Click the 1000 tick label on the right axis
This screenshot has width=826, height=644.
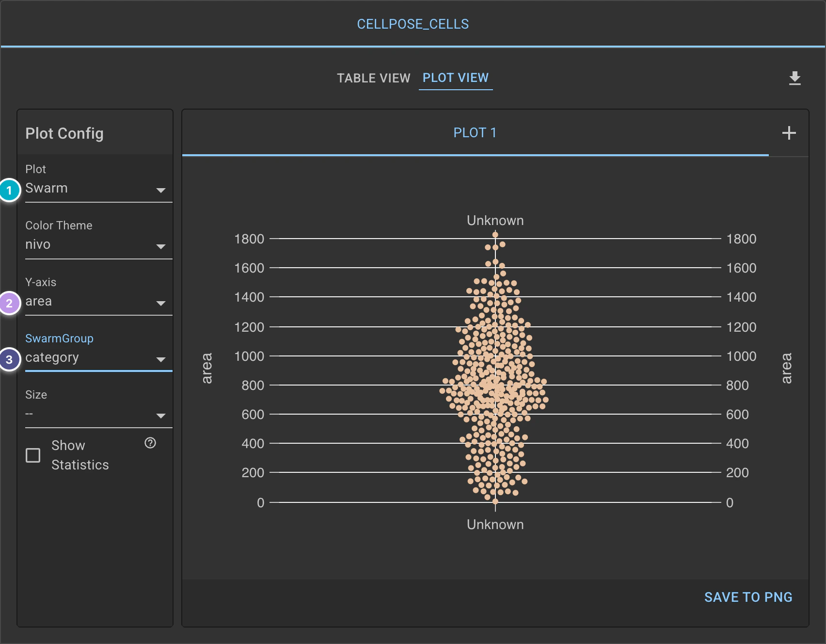(741, 356)
